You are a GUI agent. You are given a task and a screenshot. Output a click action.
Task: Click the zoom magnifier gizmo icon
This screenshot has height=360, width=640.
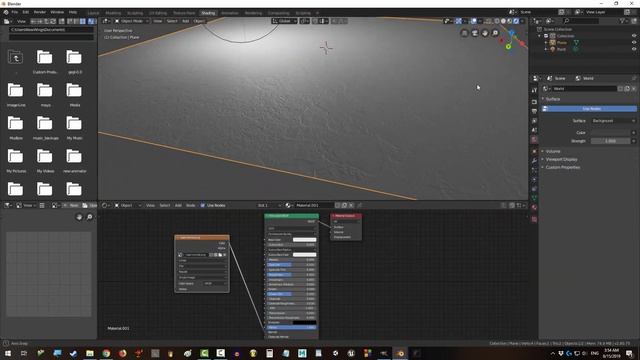tap(495, 33)
